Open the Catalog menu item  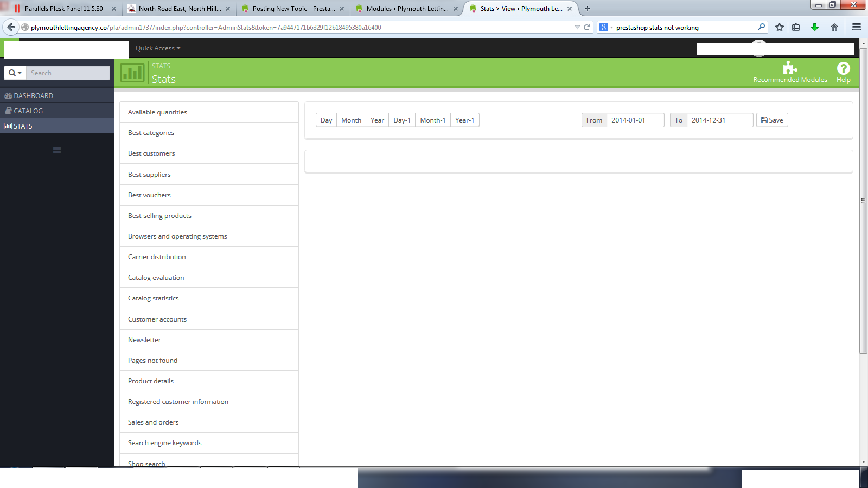(57, 111)
